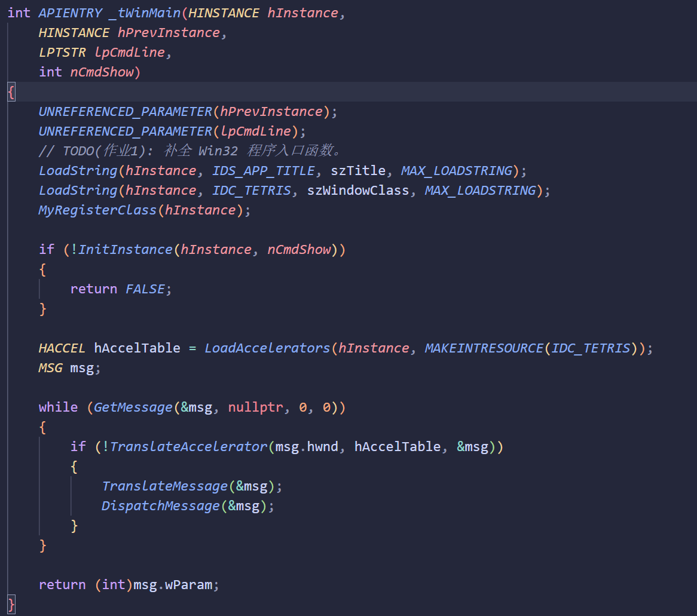The width and height of the screenshot is (697, 616).
Task: Click IDS_APP_TITLE in the LoadString call
Action: 264,171
